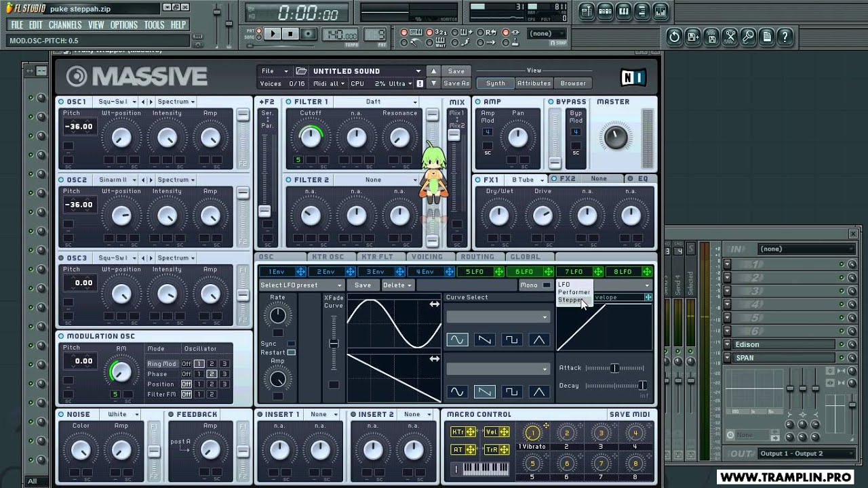
Task: Click the Decay slider handle
Action: tap(642, 386)
